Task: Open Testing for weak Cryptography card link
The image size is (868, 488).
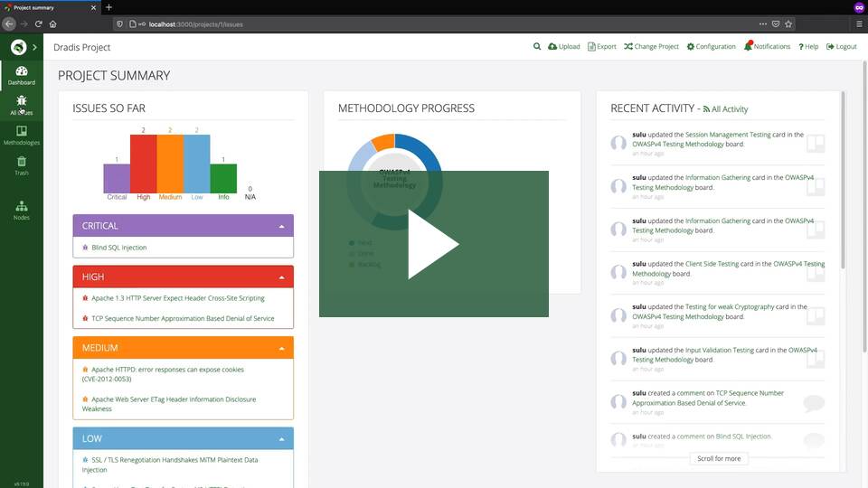Action: pos(729,306)
